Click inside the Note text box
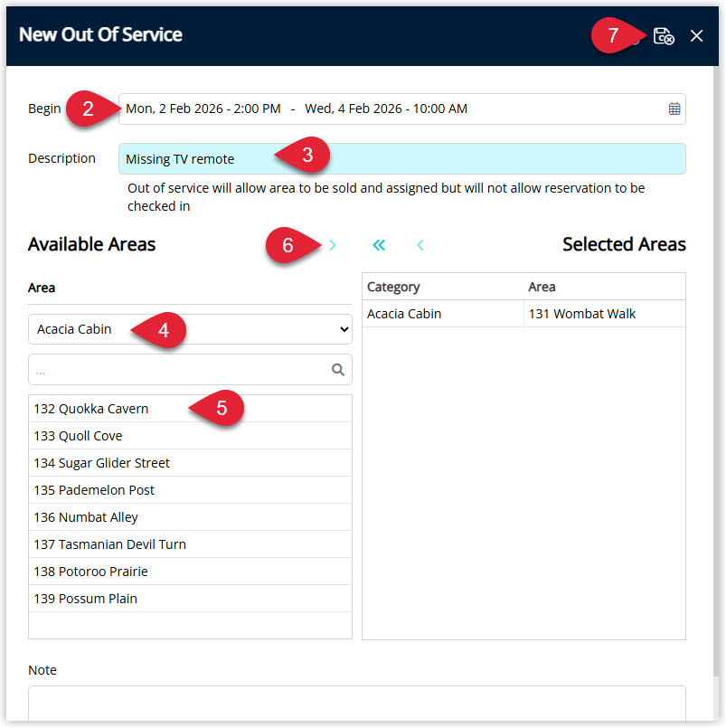The image size is (726, 728). 356,704
